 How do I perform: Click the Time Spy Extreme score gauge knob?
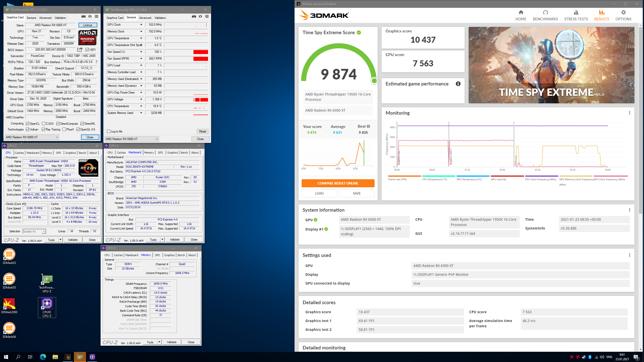coord(374,81)
